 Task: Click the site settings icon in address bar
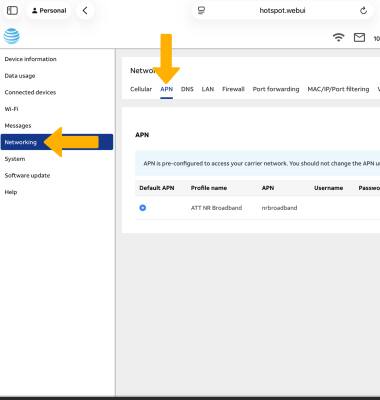point(201,11)
